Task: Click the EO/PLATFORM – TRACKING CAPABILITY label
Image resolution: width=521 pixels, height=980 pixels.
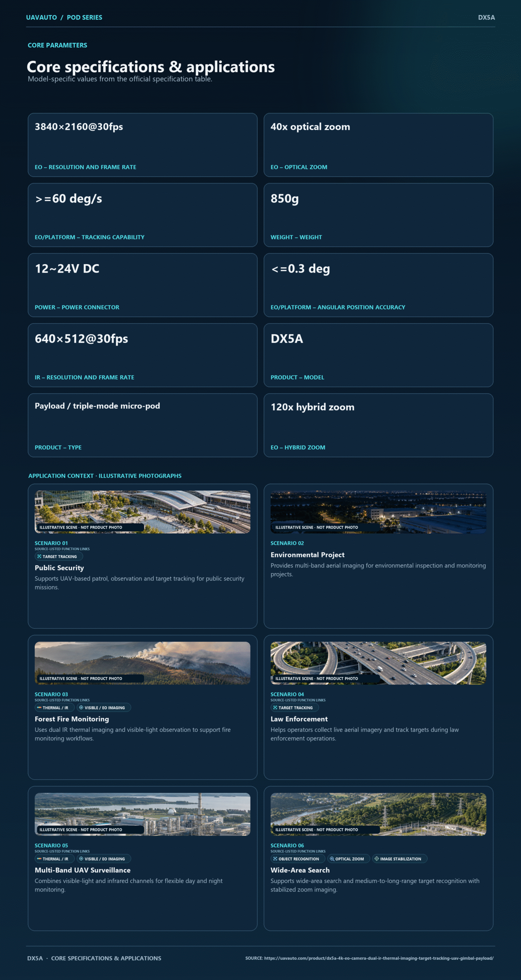Action: tap(90, 237)
